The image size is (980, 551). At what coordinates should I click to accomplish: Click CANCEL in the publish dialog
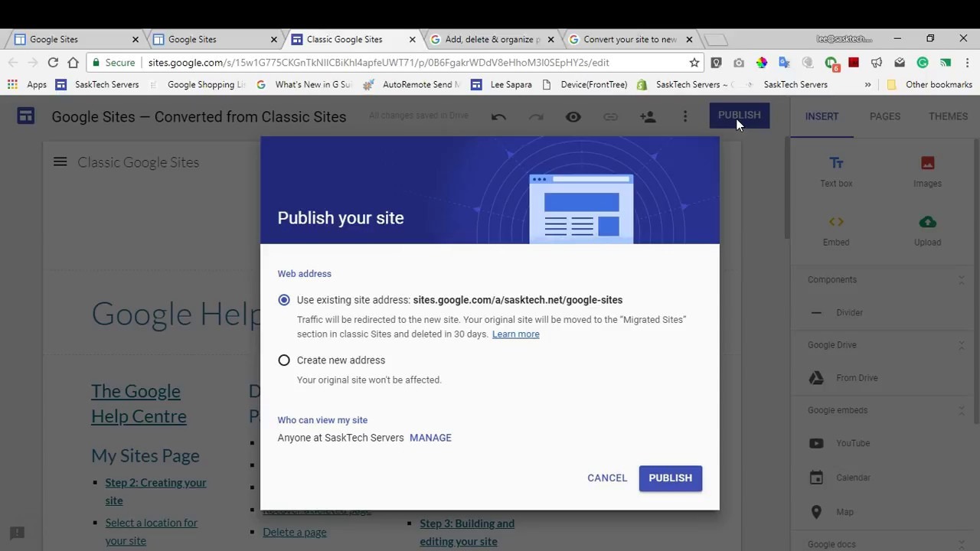(x=607, y=478)
